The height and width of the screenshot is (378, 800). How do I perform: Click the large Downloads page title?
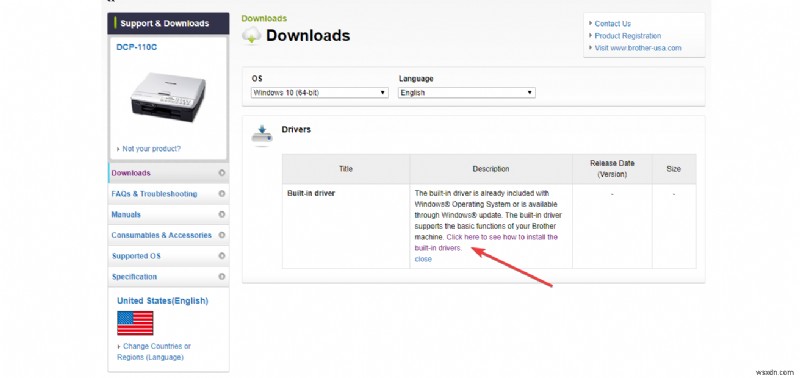[308, 36]
